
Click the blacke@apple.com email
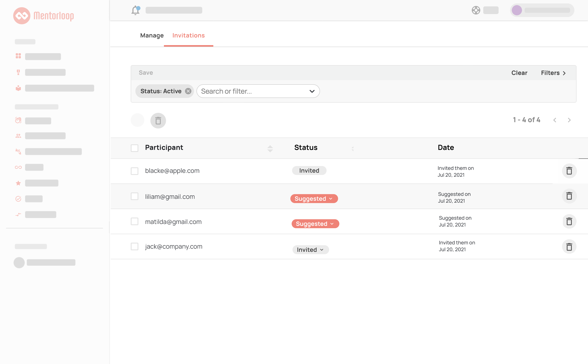pos(172,171)
